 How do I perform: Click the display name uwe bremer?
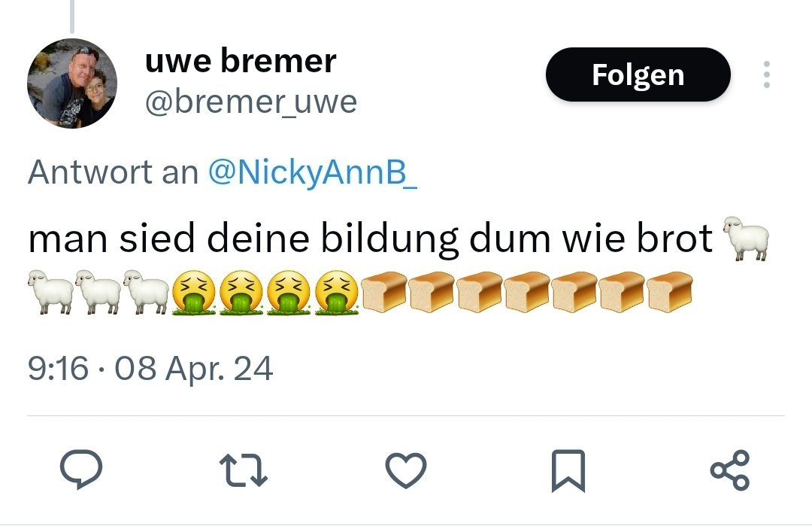[x=241, y=61]
